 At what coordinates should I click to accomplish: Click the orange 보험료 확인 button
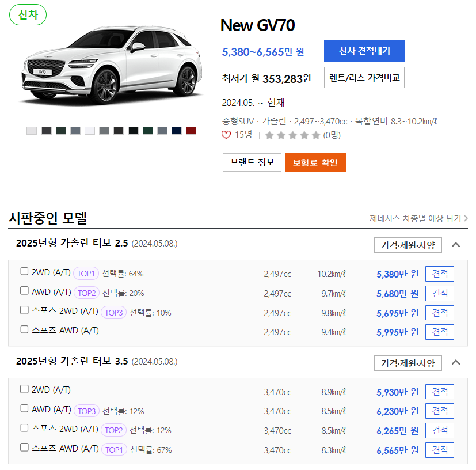pos(315,162)
